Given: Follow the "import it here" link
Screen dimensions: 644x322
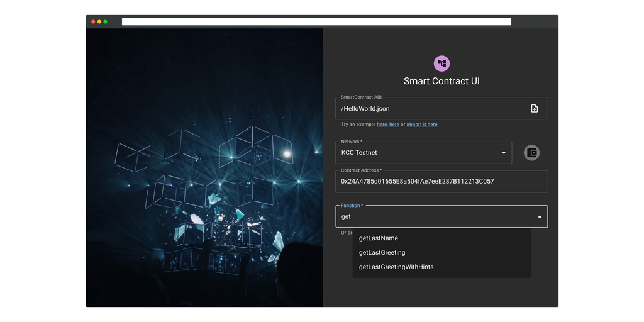Looking at the screenshot, I should click(x=422, y=125).
